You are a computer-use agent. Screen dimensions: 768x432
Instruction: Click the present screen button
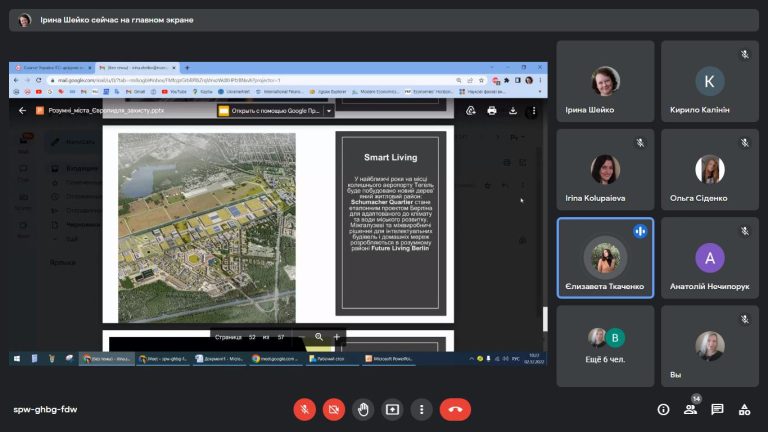point(392,409)
